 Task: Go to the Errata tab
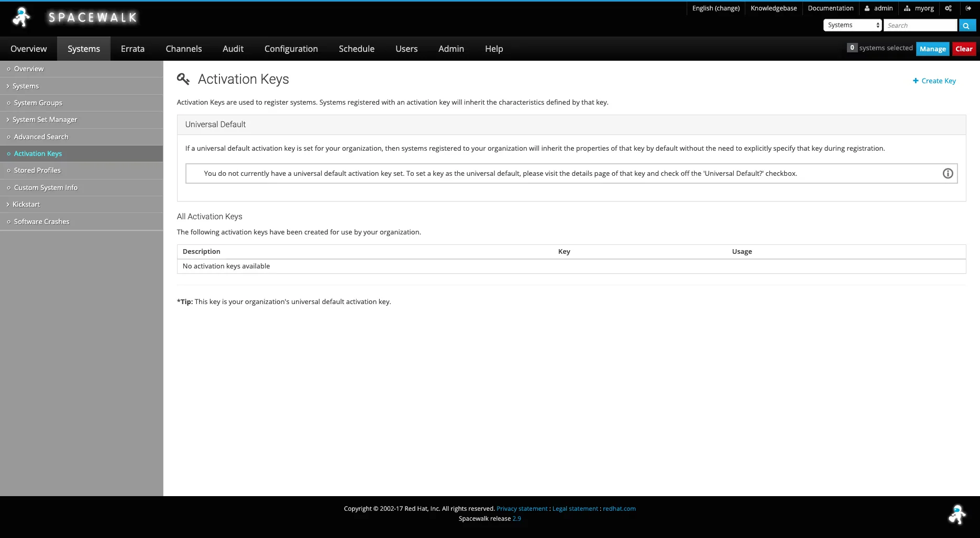[133, 49]
